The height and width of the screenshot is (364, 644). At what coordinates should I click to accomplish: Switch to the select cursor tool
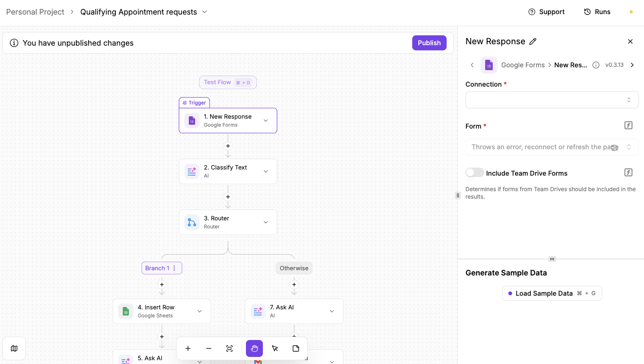(x=275, y=348)
